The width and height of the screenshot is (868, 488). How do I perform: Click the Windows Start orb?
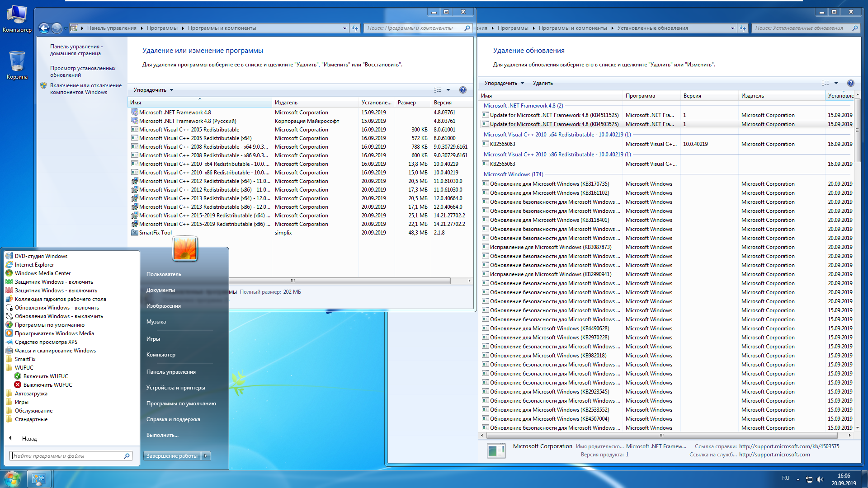[x=12, y=479]
